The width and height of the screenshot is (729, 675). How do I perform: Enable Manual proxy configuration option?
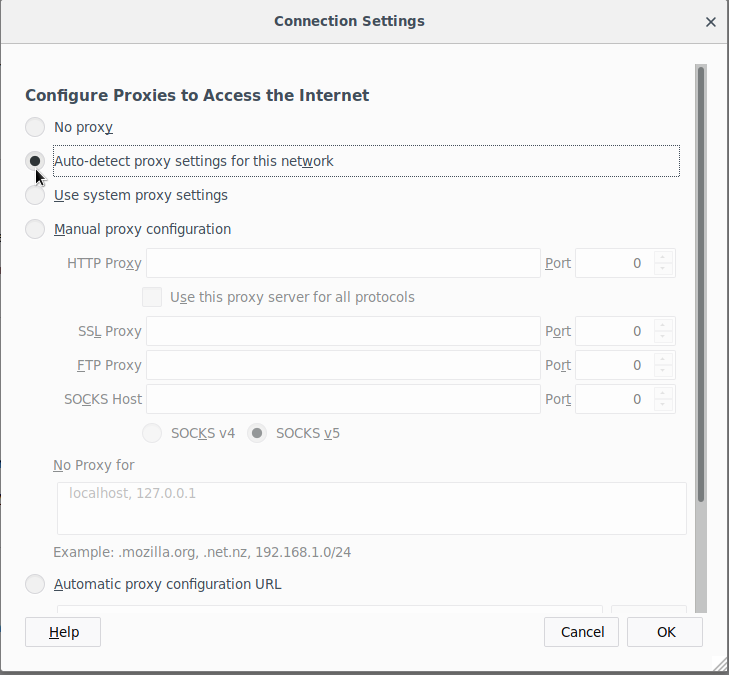tap(35, 229)
